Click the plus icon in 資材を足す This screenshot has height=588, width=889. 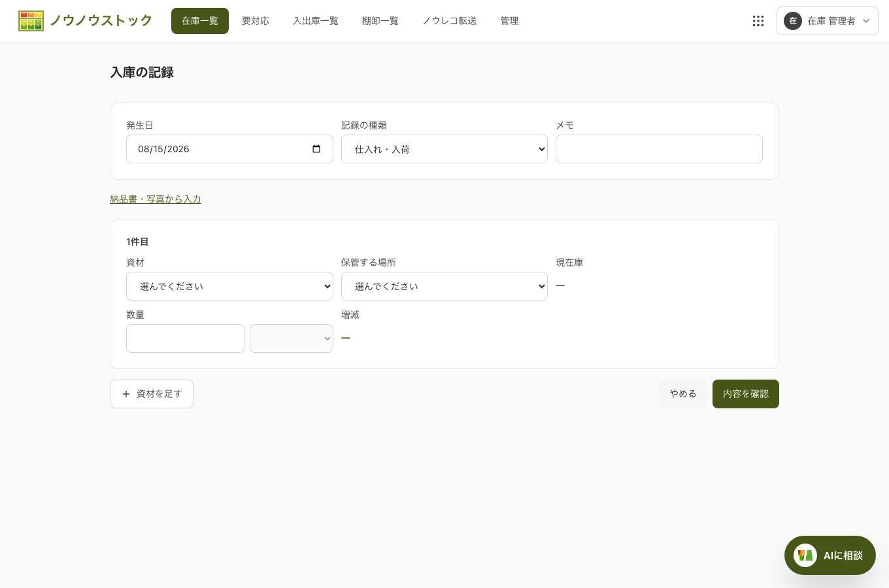pos(126,394)
